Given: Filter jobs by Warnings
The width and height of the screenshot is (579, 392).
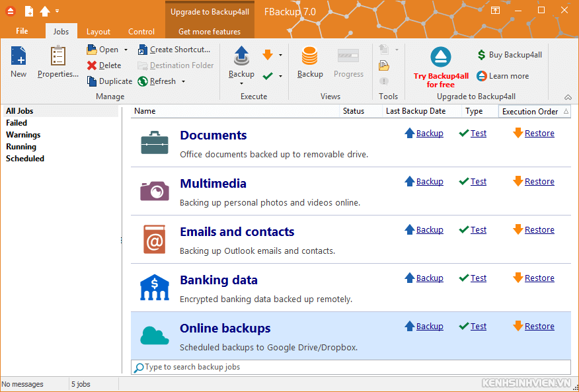Looking at the screenshot, I should [23, 135].
